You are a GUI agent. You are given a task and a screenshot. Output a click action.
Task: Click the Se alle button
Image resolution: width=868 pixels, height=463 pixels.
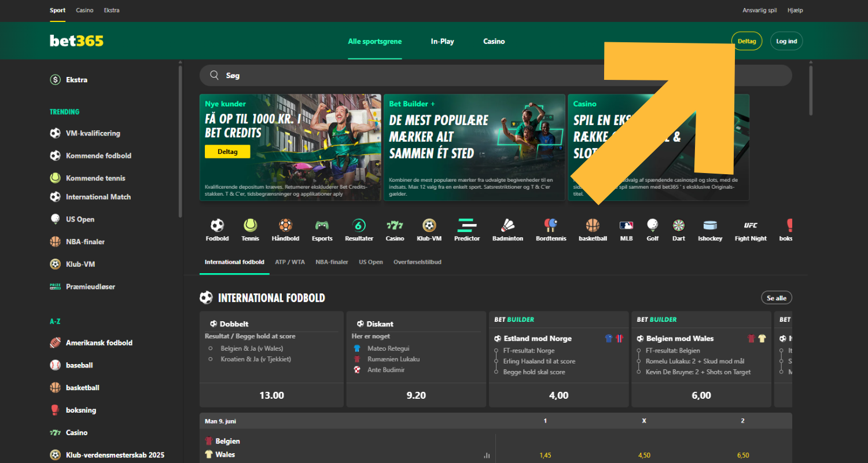(777, 298)
